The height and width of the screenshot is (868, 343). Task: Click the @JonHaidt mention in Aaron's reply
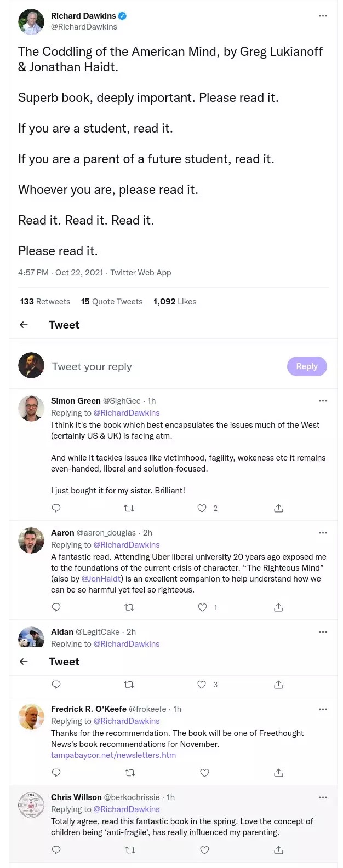point(102,579)
